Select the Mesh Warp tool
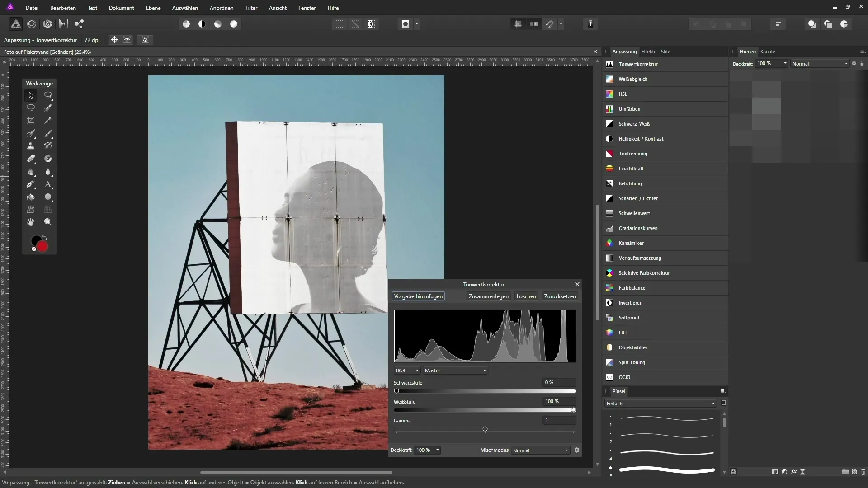 click(31, 210)
